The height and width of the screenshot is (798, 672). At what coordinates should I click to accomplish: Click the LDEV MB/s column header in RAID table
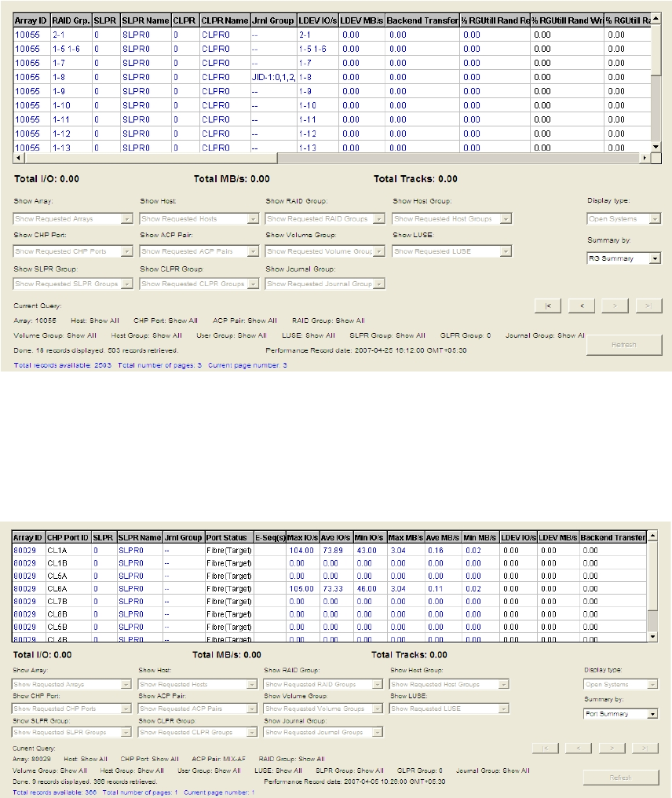361,20
